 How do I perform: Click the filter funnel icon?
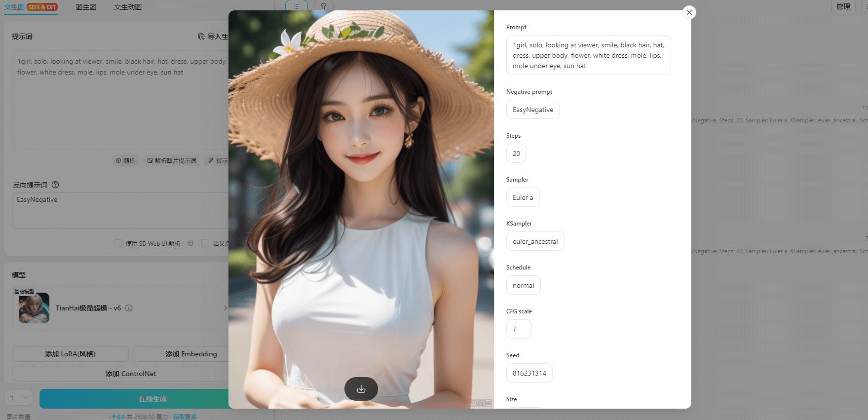click(x=323, y=6)
